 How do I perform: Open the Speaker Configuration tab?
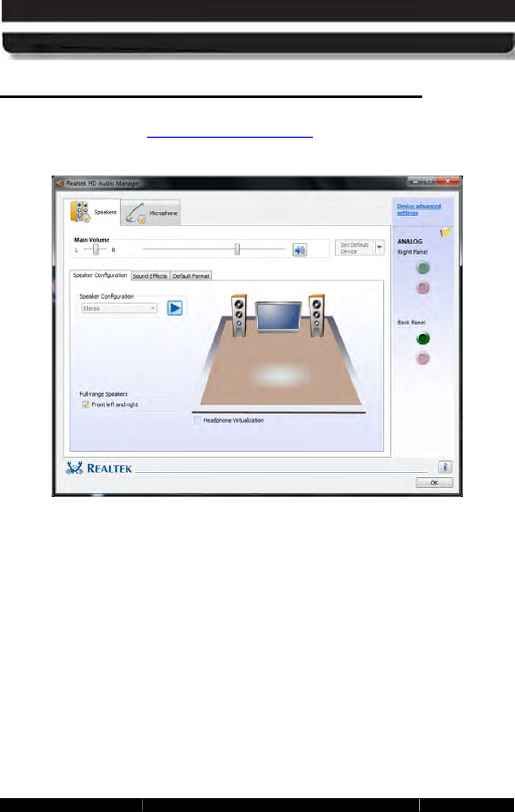point(100,275)
